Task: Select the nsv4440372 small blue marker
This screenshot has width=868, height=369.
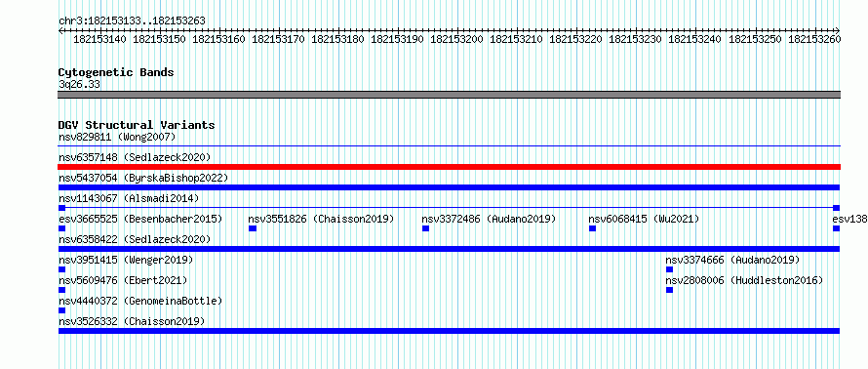Action: (x=62, y=310)
